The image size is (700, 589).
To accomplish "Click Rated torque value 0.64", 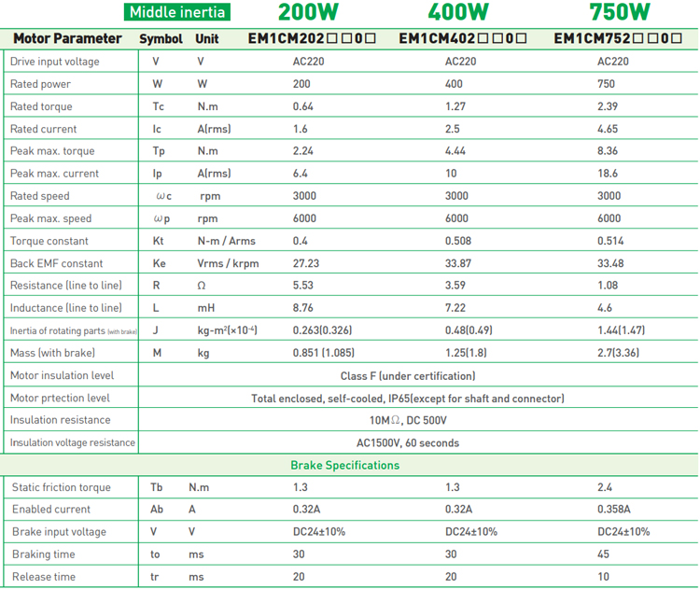I will (303, 106).
